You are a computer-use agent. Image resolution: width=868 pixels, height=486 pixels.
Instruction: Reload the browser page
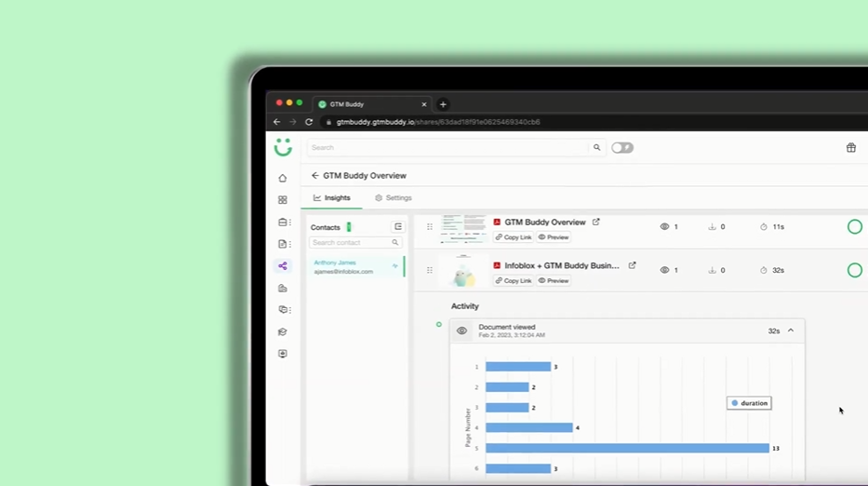(x=309, y=122)
